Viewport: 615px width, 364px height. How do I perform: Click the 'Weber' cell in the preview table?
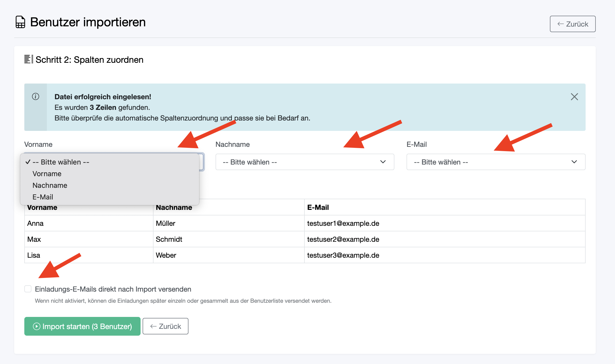tap(229, 255)
